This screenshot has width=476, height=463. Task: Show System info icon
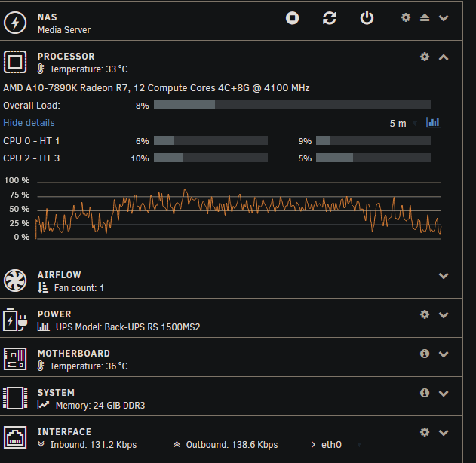[x=425, y=393]
